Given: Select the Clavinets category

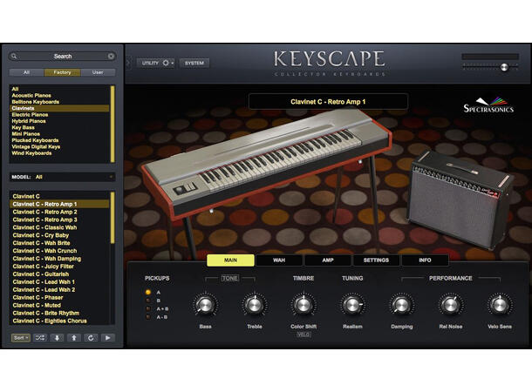Looking at the screenshot, I should [x=59, y=108].
